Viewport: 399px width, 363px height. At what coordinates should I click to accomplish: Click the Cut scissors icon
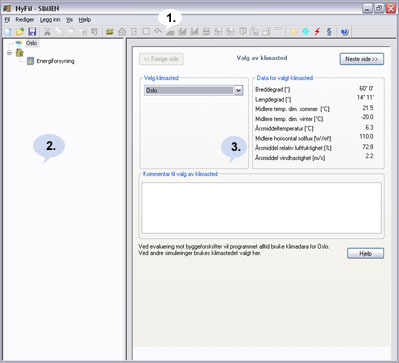[47, 32]
